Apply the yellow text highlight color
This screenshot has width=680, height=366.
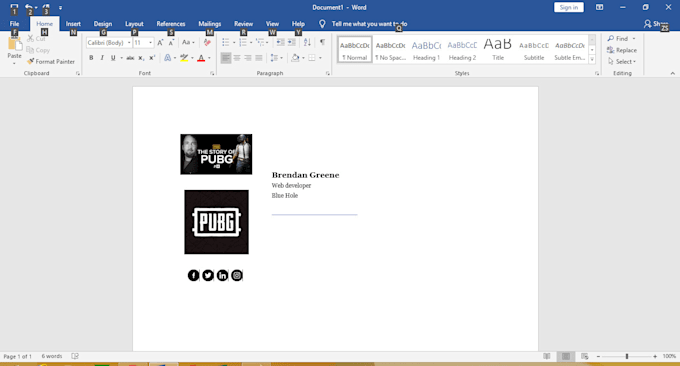tap(184, 58)
